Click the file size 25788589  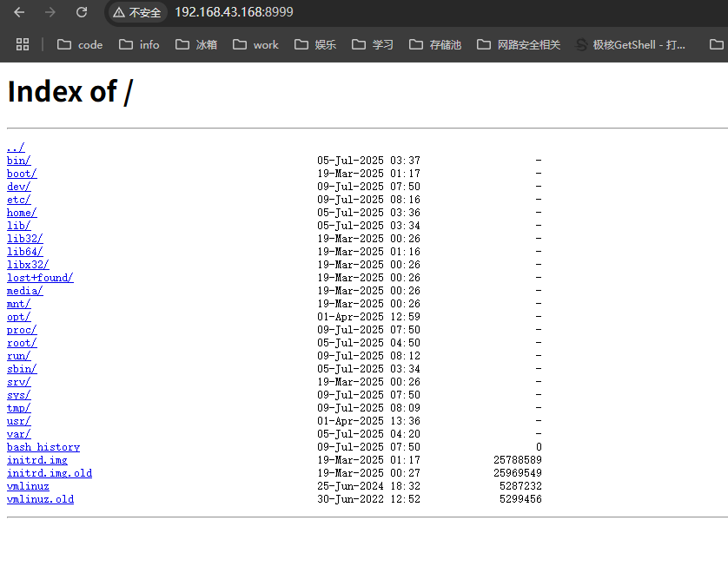point(517,460)
